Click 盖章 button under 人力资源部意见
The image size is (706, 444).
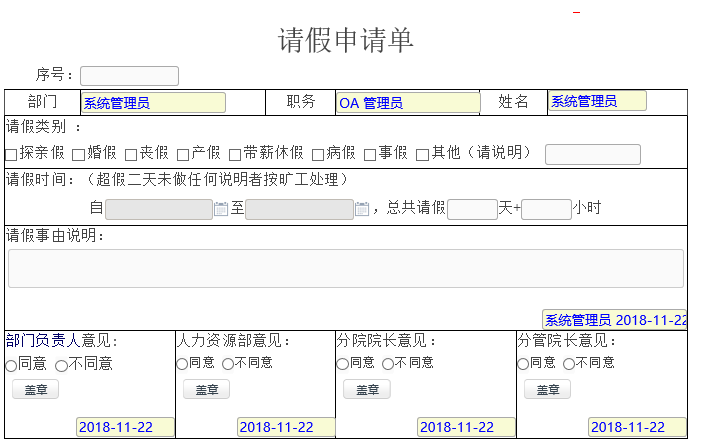click(x=206, y=390)
